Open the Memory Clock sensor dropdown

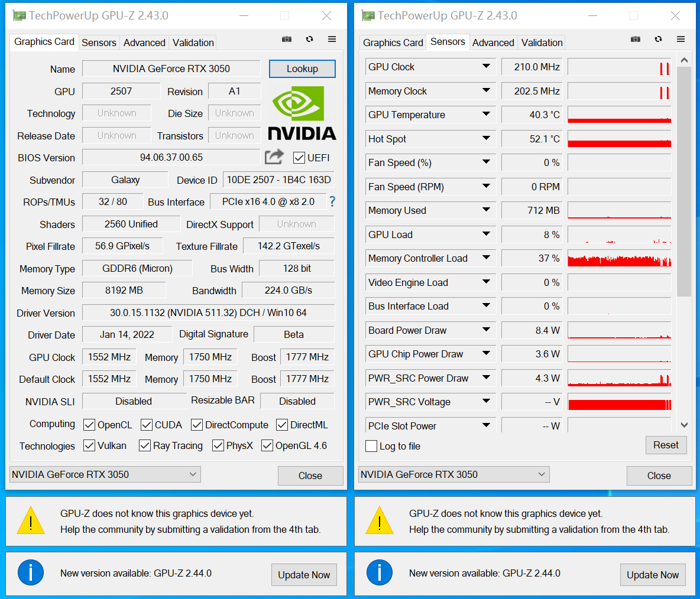coord(486,90)
